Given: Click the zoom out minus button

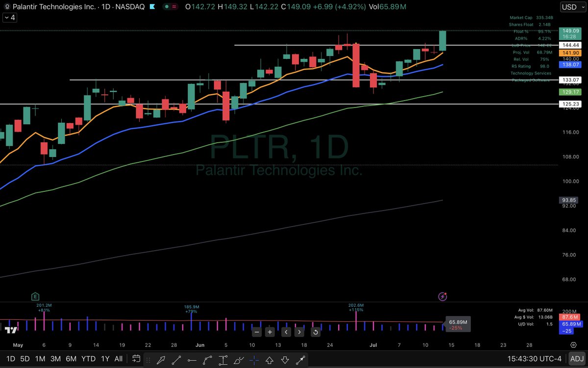Looking at the screenshot, I should [257, 332].
